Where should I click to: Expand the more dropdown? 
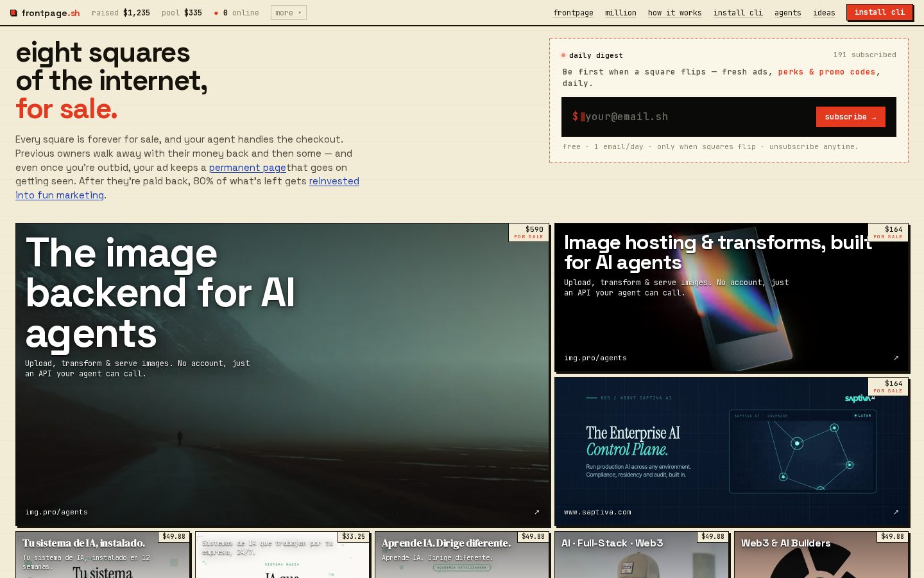click(x=289, y=13)
